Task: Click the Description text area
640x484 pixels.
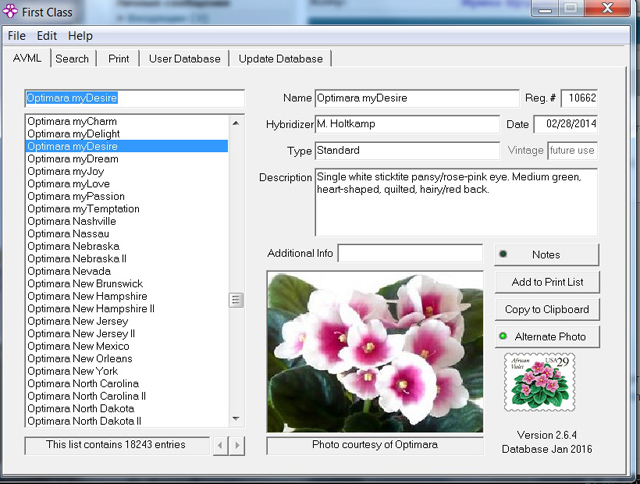Action: coord(456,202)
